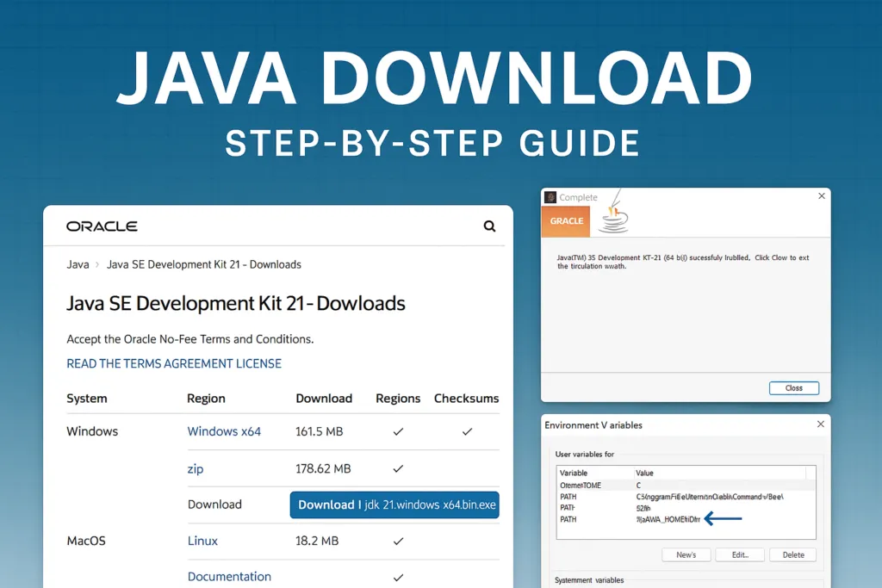
Task: Click the installer success message text
Action: (x=682, y=262)
